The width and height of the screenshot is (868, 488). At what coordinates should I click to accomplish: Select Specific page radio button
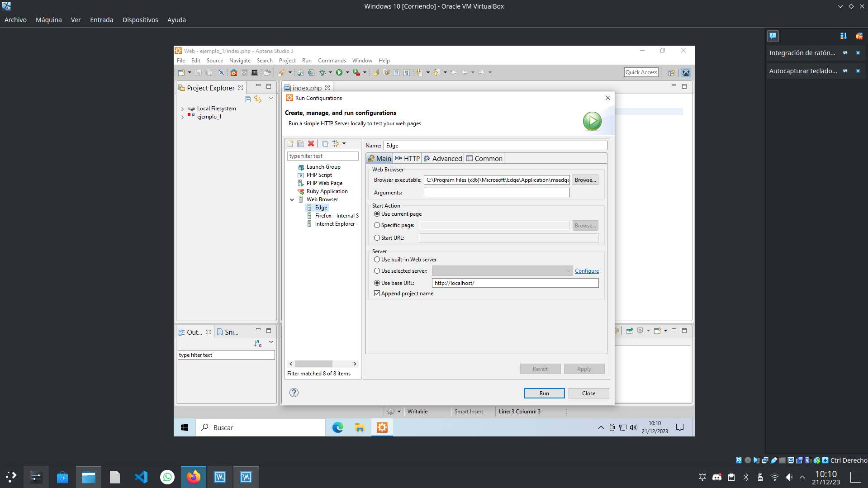pos(377,225)
